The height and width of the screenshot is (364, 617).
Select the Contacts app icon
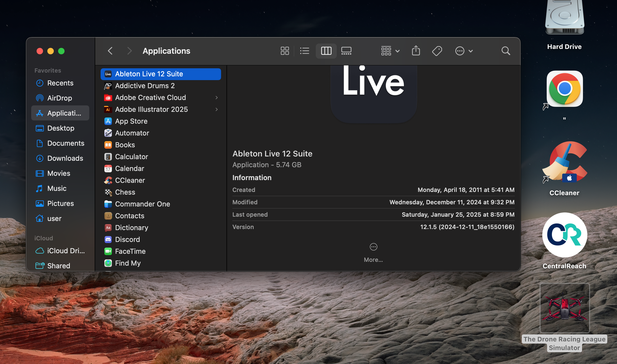tap(108, 216)
